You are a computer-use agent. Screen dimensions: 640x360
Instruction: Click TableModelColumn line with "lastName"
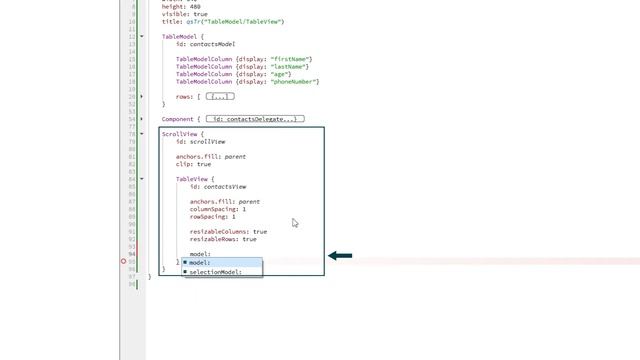point(242,67)
